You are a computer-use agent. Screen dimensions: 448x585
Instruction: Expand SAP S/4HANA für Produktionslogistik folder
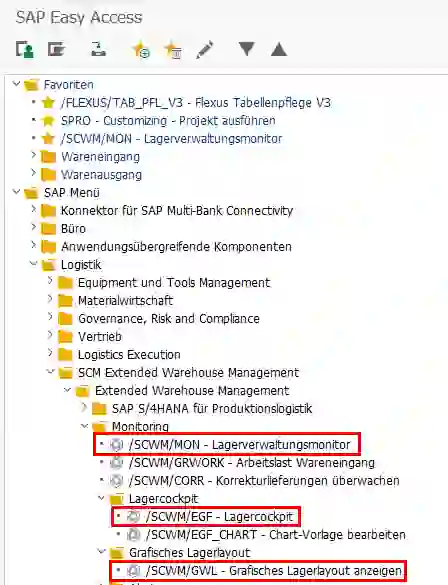coord(84,407)
